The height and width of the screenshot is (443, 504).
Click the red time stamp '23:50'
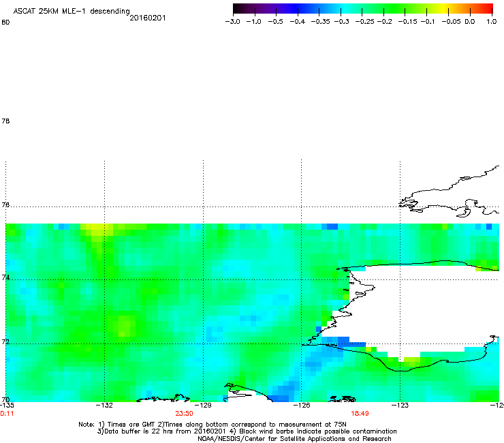[x=184, y=414]
